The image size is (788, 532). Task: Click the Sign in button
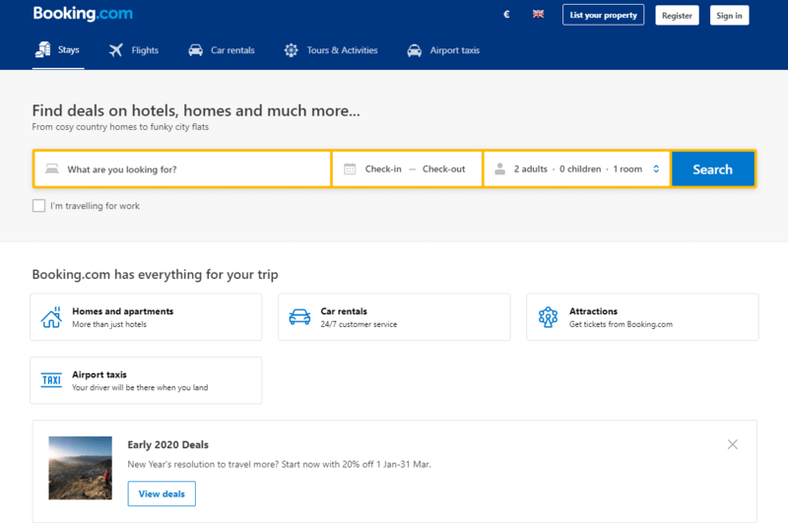pos(729,15)
